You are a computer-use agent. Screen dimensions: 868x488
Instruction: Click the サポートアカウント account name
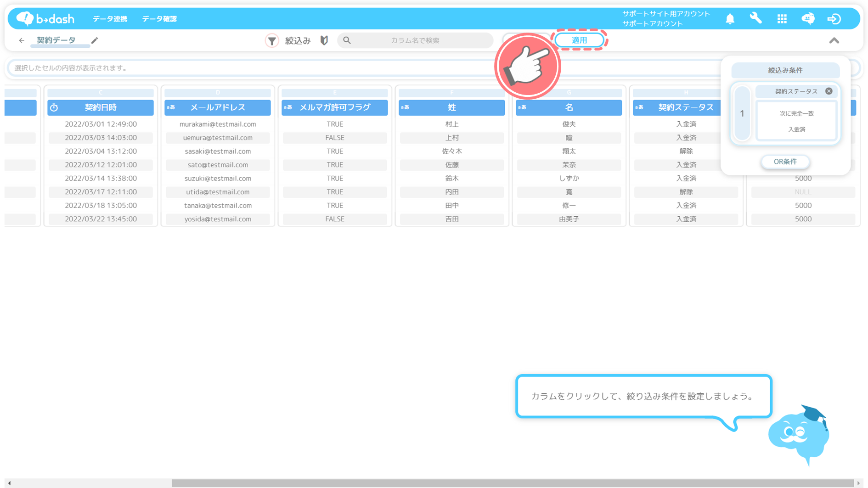pos(653,23)
